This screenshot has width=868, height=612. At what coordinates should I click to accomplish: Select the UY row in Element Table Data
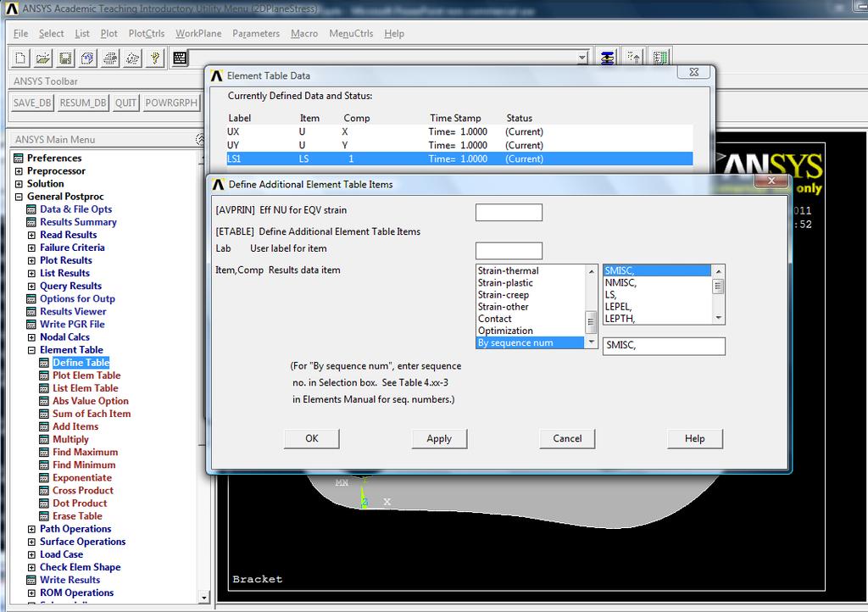tap(459, 145)
